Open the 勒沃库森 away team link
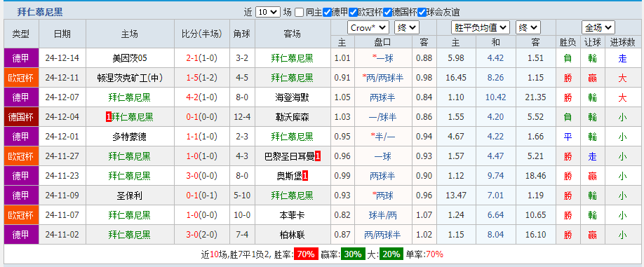The height and width of the screenshot is (267, 644). click(x=292, y=117)
